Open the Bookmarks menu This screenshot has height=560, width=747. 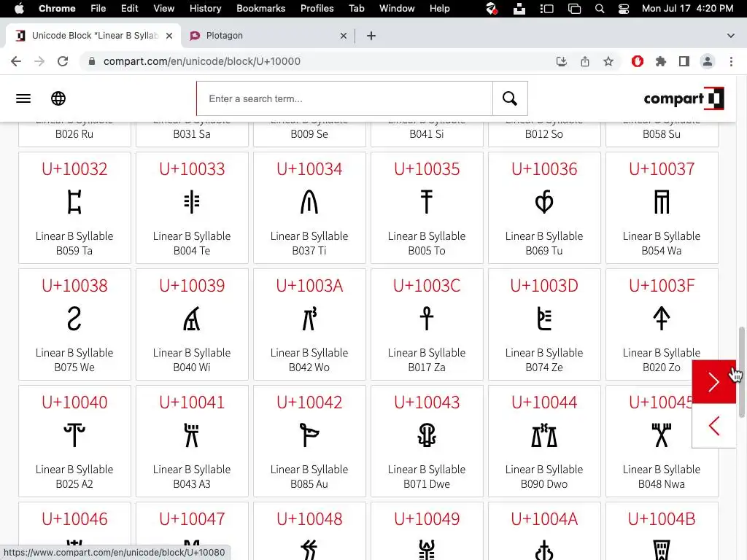pyautogui.click(x=260, y=8)
